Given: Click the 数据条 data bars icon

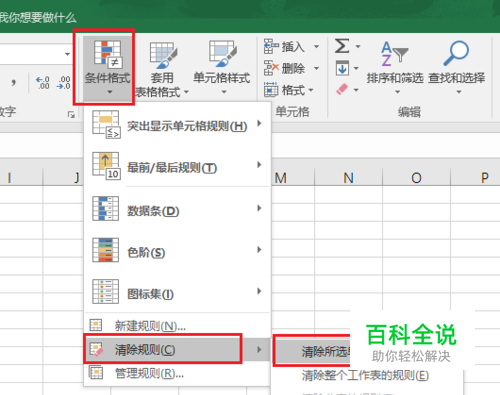Looking at the screenshot, I should point(106,209).
